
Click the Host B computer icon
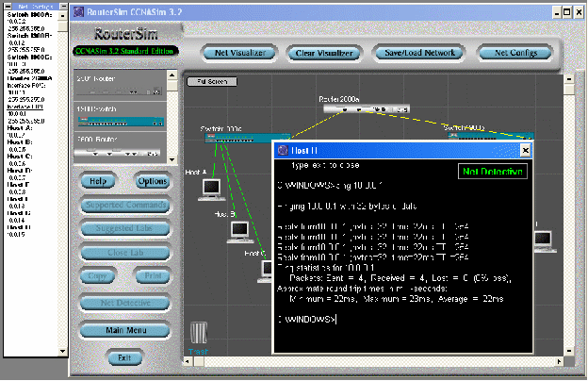[240, 232]
